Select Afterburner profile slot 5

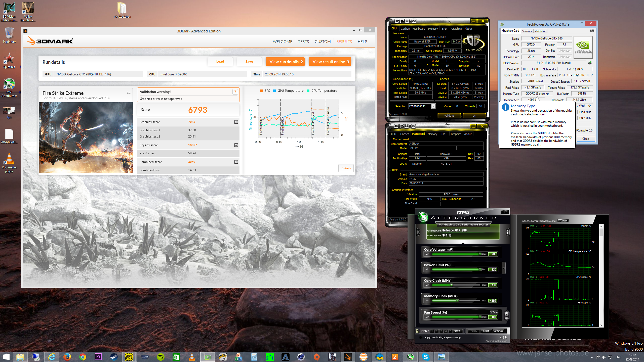point(450,331)
